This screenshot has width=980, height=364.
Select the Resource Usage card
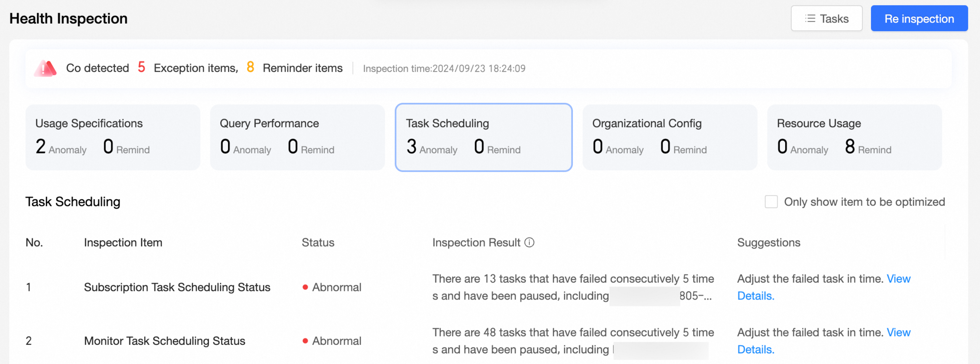point(854,137)
